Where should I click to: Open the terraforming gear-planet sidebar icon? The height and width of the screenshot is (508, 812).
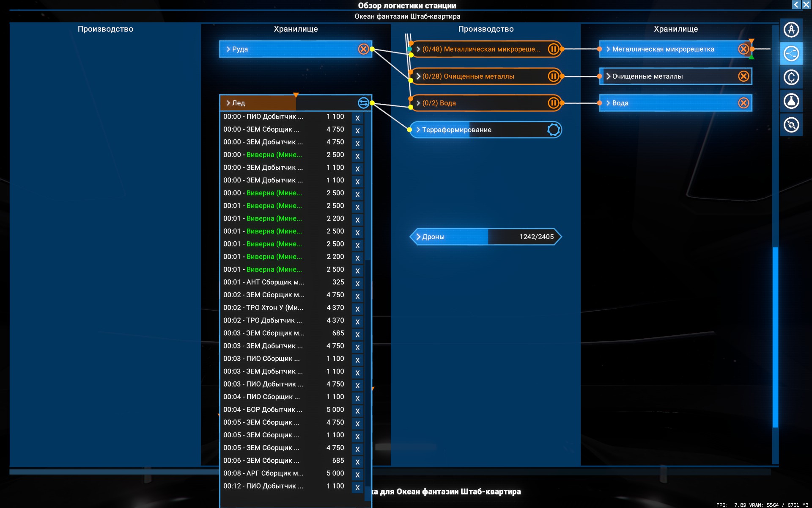(x=791, y=125)
